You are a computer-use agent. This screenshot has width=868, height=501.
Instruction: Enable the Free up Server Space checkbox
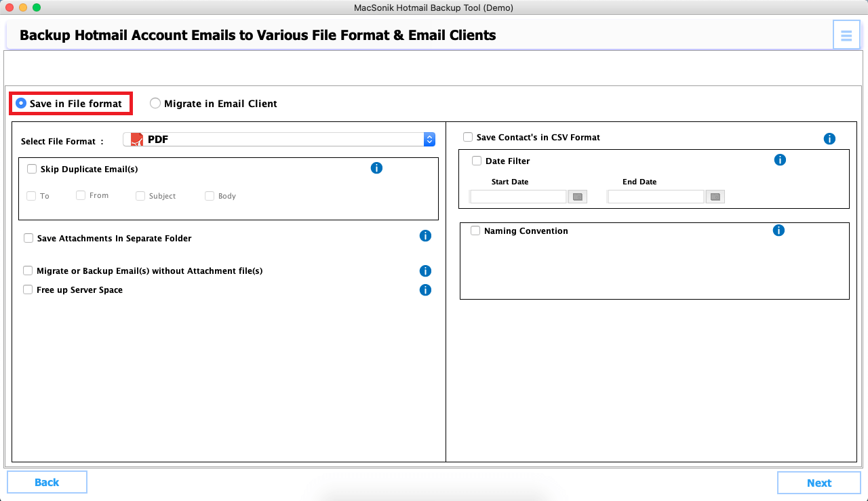pyautogui.click(x=28, y=289)
